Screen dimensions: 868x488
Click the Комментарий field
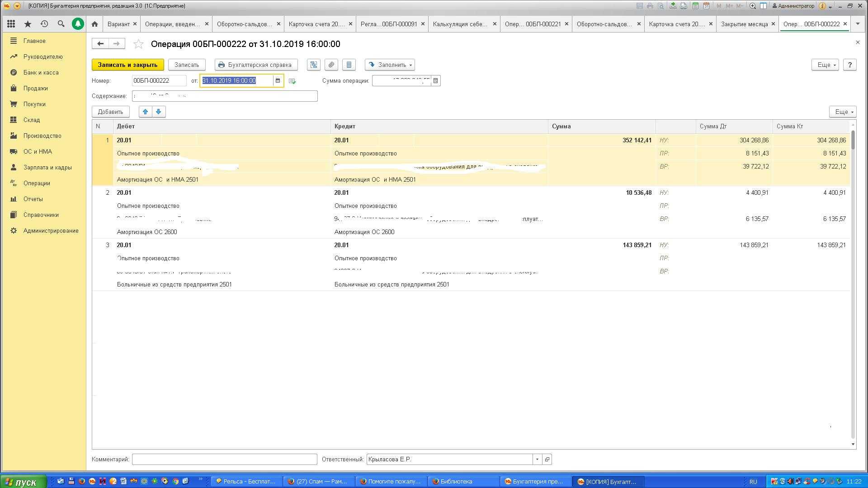point(225,459)
